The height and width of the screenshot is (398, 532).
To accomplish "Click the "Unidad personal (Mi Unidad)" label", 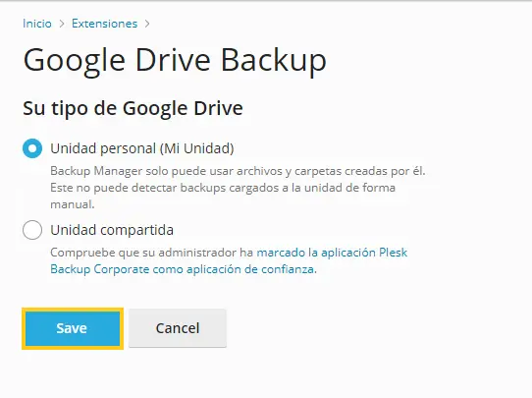I will (142, 148).
